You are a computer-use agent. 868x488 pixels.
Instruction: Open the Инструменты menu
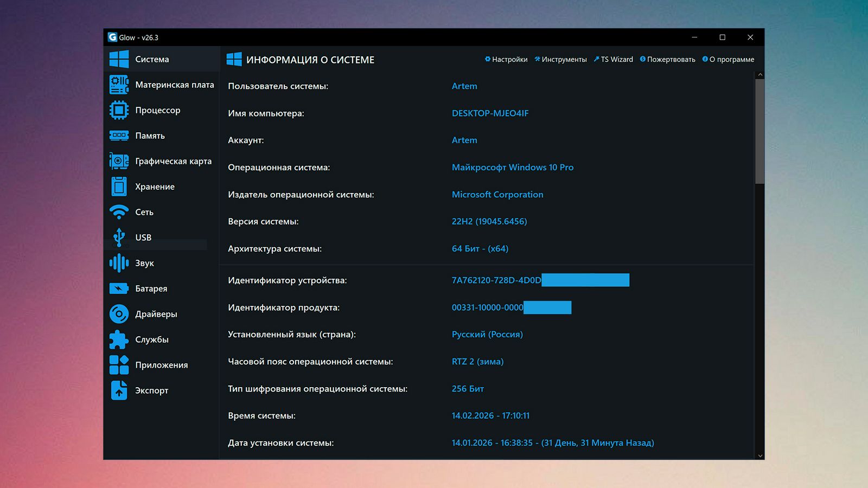click(x=561, y=60)
